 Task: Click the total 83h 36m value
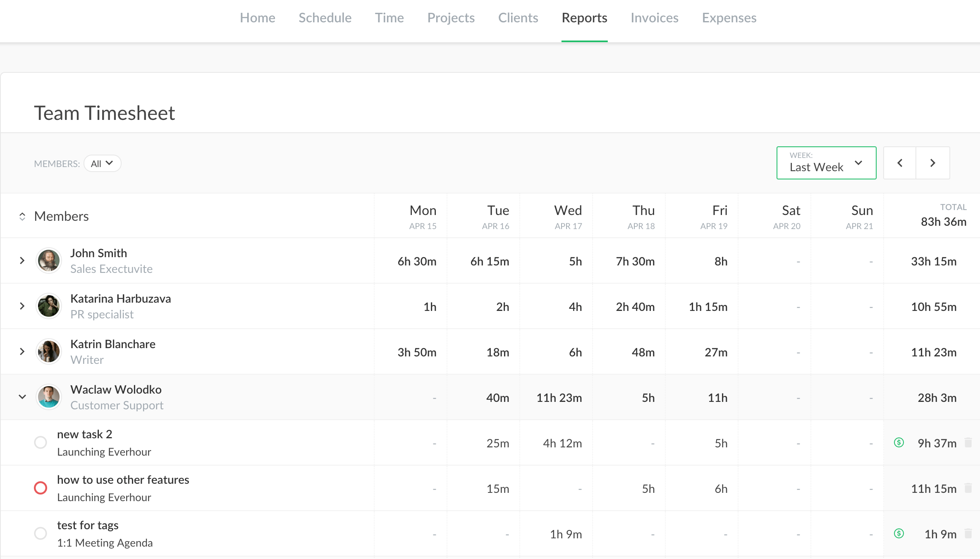tap(944, 222)
